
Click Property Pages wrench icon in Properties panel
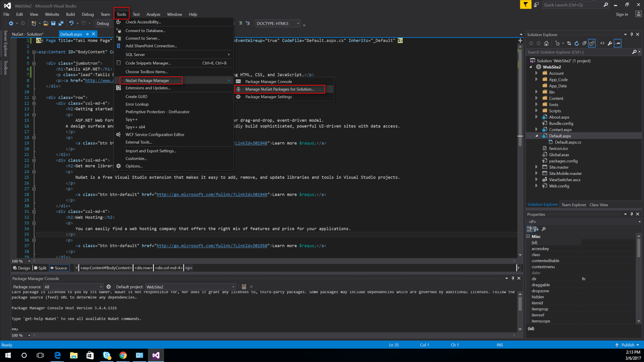coord(544,229)
